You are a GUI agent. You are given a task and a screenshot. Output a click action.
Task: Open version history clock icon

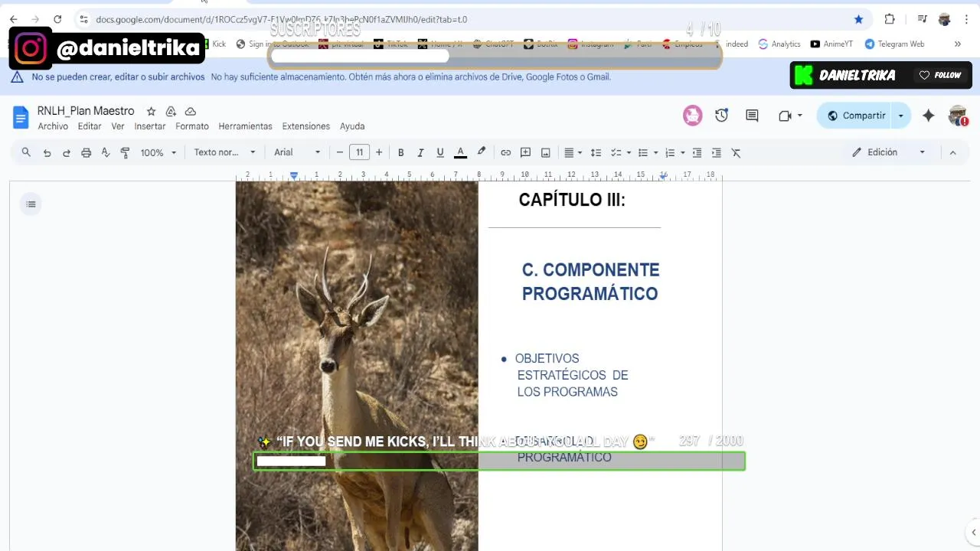[x=722, y=116]
